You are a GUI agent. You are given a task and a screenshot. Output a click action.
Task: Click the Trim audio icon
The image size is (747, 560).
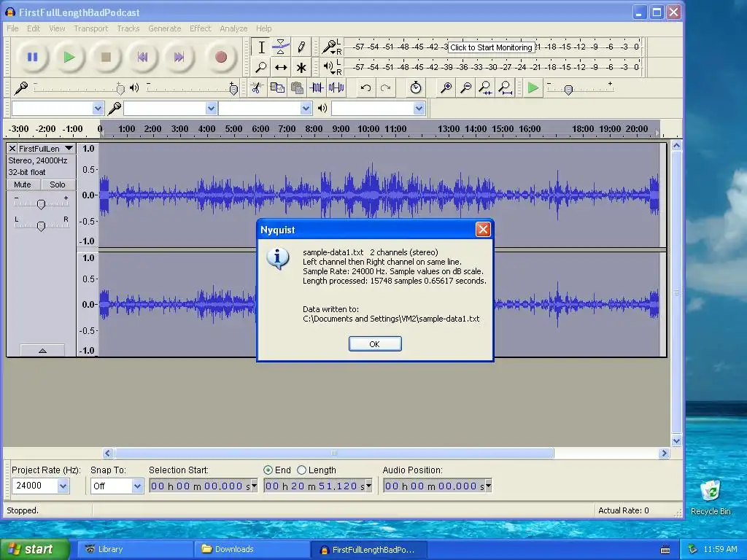coord(317,87)
